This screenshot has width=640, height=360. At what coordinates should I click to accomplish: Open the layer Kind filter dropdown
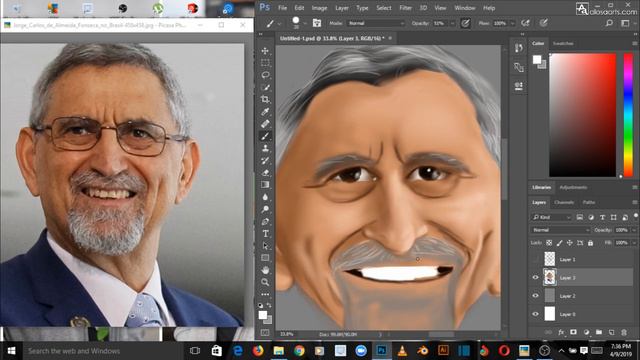pos(551,217)
